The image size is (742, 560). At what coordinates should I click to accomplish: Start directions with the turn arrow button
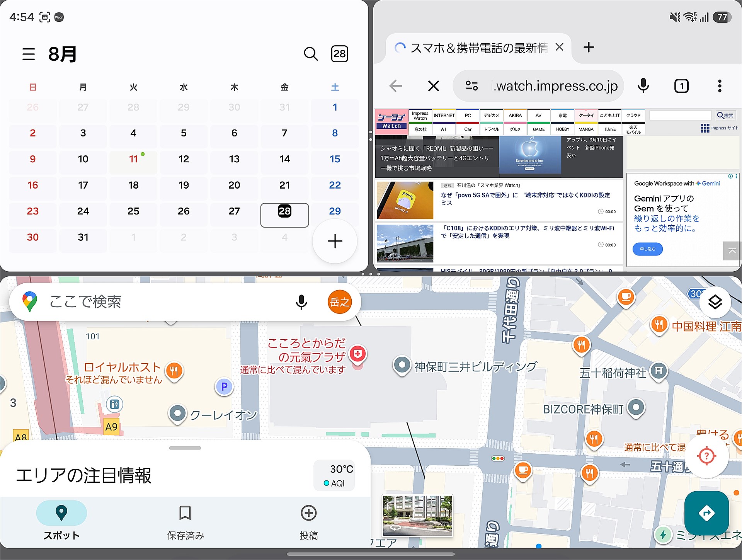click(x=706, y=513)
